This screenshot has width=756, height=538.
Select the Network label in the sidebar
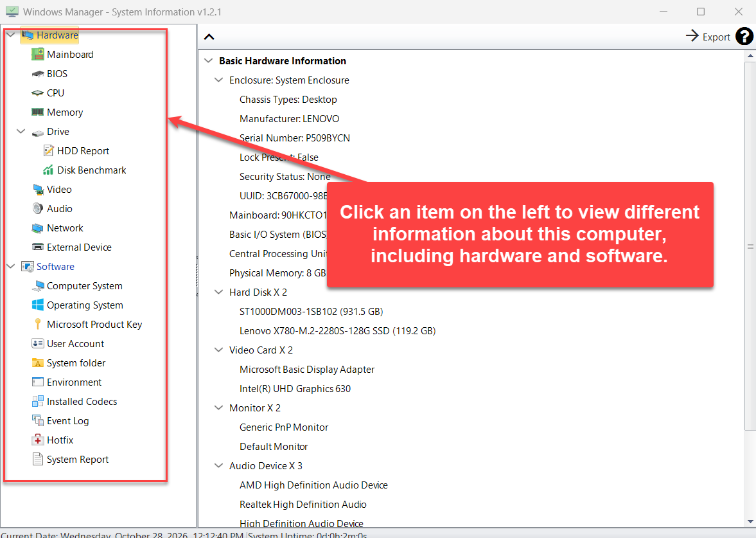tap(65, 228)
